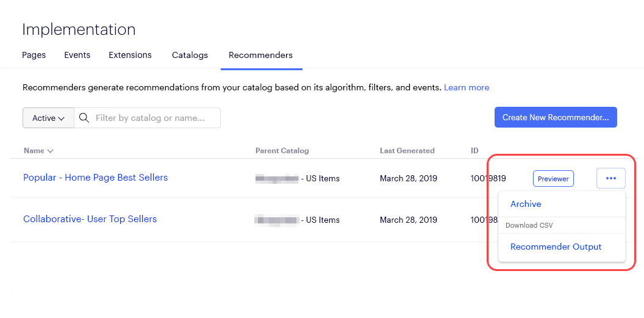Click the Download CSV menu label
644x318 pixels.
click(527, 225)
